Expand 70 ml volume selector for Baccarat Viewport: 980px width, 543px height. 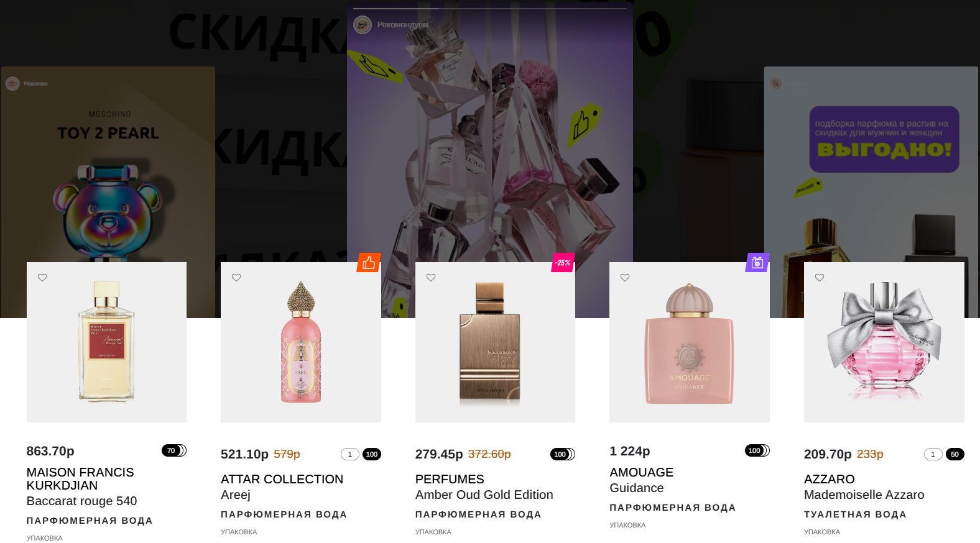pyautogui.click(x=174, y=450)
